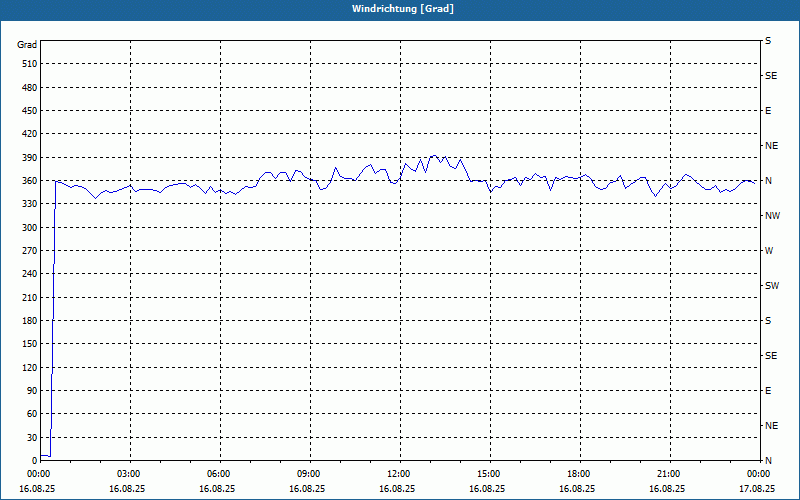Click the 510 y-axis value
The image size is (800, 500).
pos(30,64)
